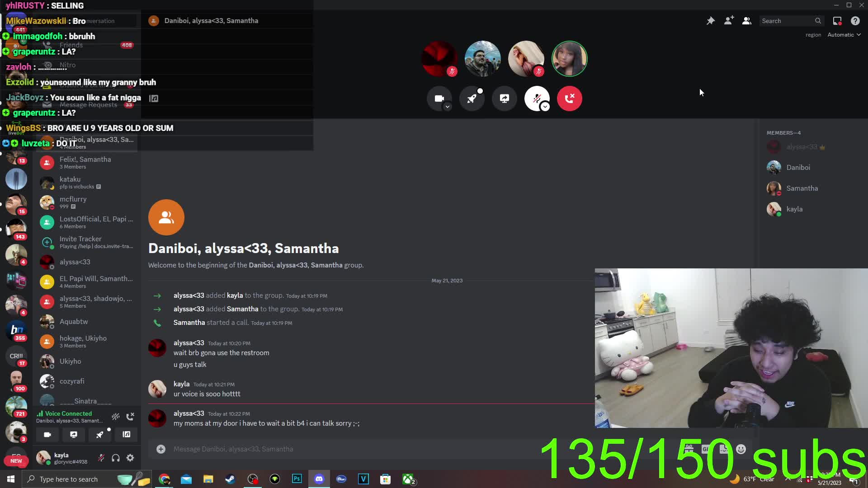Toggle the member list visibility icon

pyautogui.click(x=746, y=21)
